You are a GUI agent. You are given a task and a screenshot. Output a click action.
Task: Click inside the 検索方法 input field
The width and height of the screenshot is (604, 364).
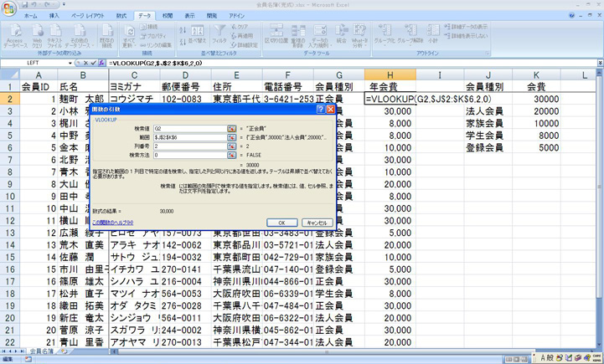pos(190,155)
